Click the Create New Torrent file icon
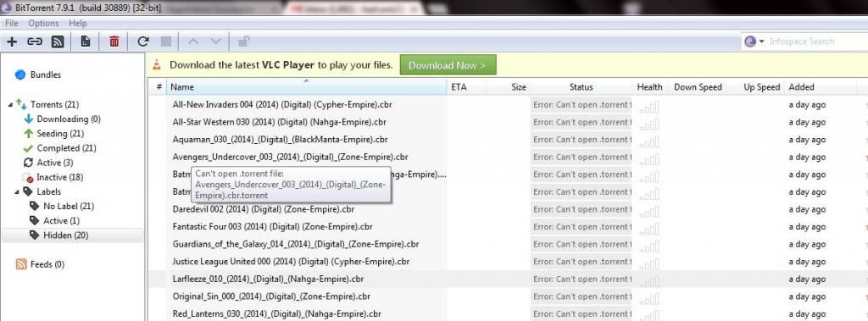The height and width of the screenshot is (321, 868). pos(86,42)
